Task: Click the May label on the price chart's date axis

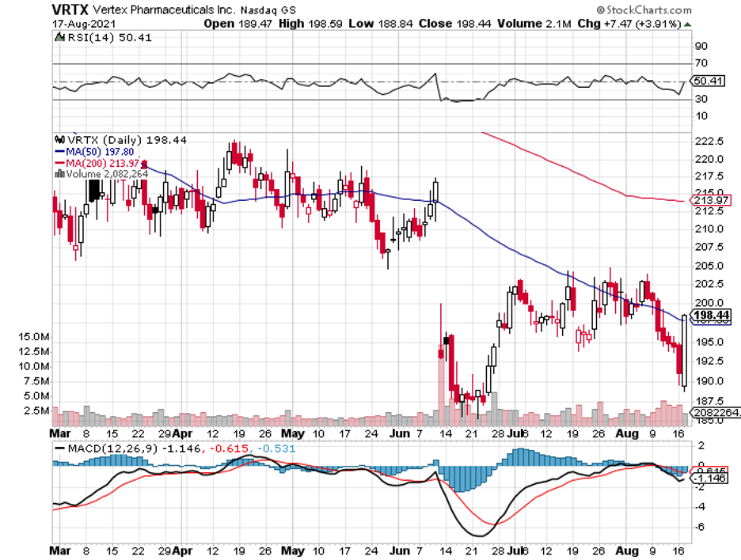Action: click(x=293, y=433)
